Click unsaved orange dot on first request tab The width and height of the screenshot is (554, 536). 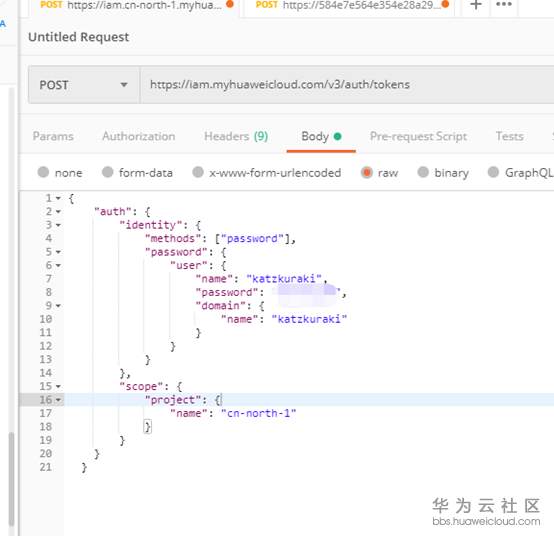click(x=230, y=4)
